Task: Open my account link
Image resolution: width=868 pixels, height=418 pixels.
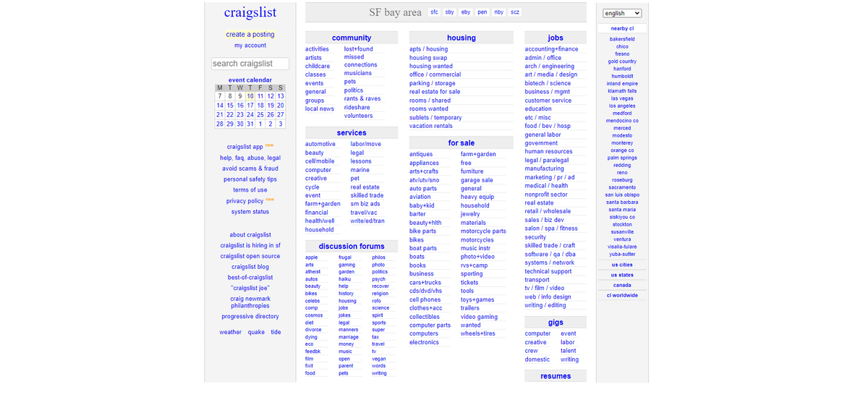Action: point(250,46)
